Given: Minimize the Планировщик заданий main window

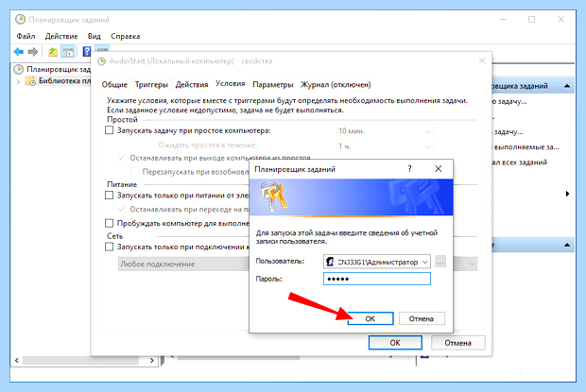Looking at the screenshot, I should (x=503, y=20).
